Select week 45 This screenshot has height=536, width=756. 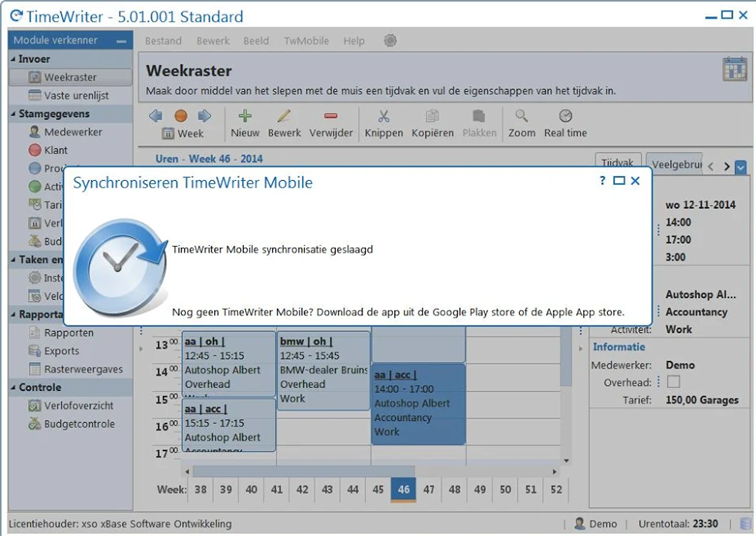coord(378,490)
